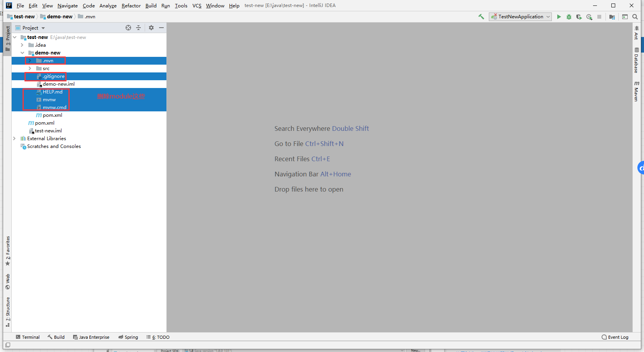Click .mvn breadcrumb in navigation bar
The image size is (644, 352).
pos(87,17)
